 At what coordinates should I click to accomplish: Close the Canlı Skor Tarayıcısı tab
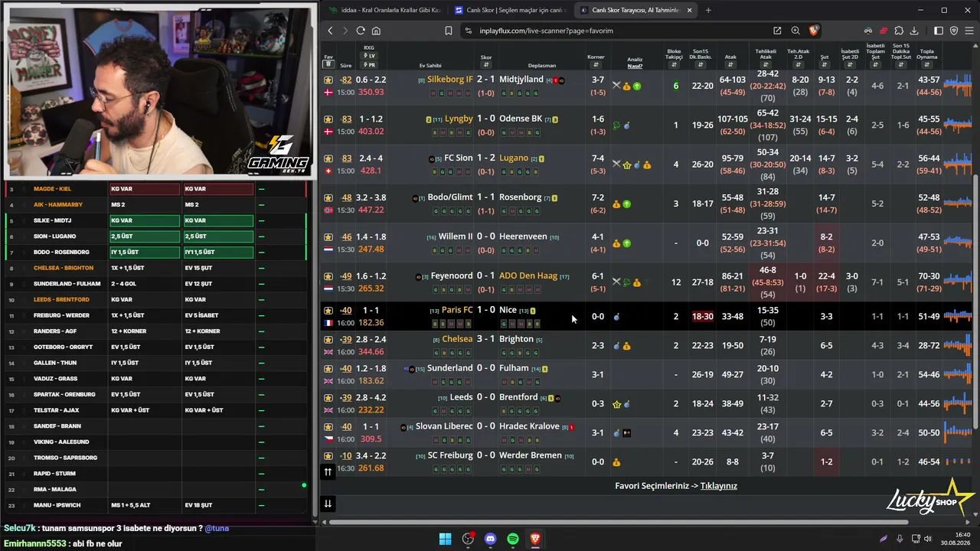click(690, 10)
